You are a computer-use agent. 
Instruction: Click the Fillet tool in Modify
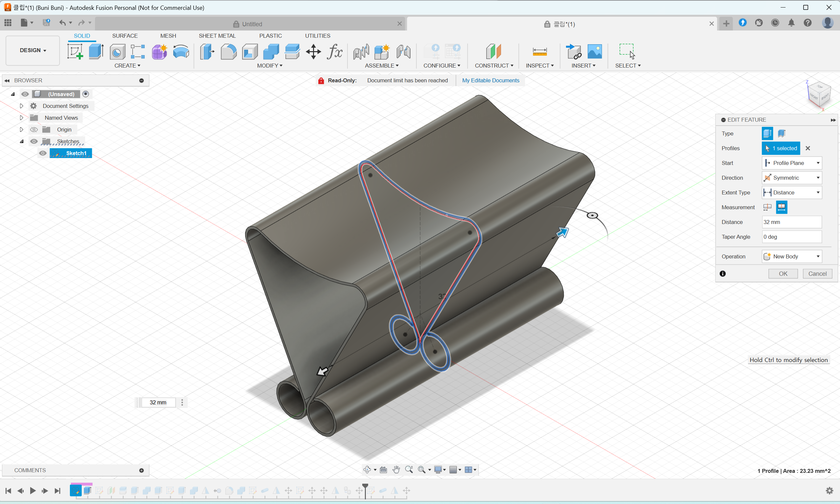229,51
